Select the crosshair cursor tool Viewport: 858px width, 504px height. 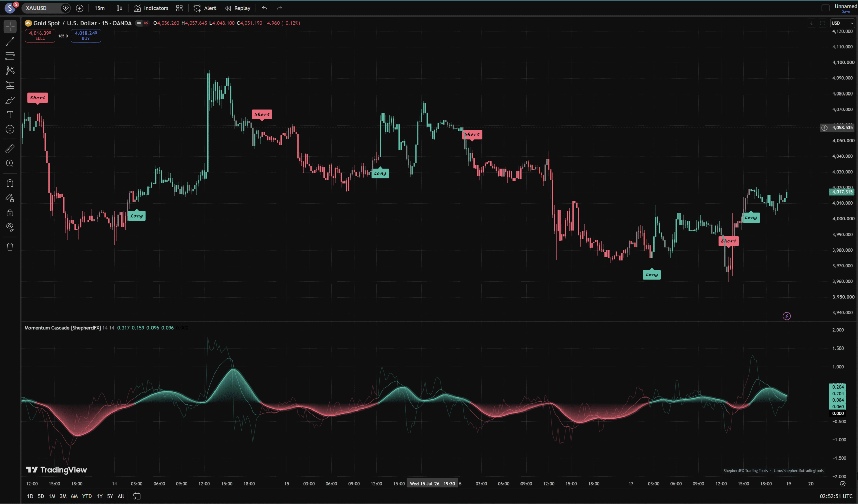(x=10, y=26)
